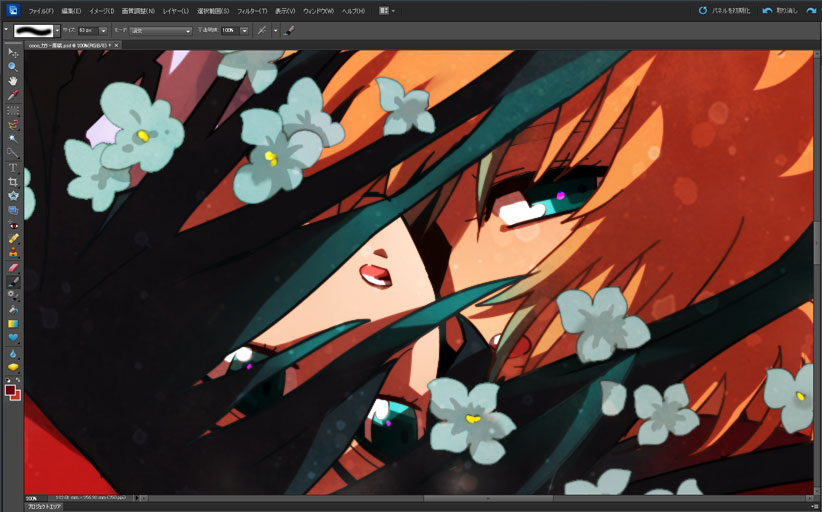
Task: Click the zoom percentage field in status bar
Action: pos(36,498)
